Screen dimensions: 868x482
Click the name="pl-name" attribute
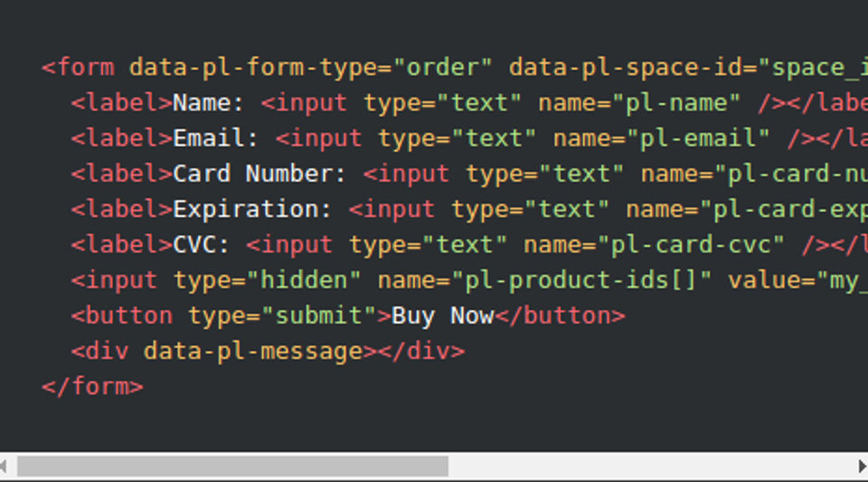639,103
